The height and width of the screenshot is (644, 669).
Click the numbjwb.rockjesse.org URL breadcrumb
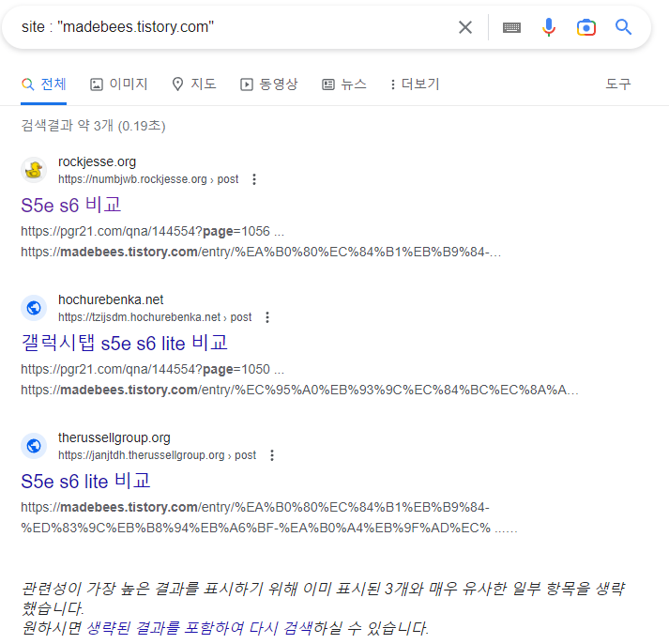click(148, 179)
